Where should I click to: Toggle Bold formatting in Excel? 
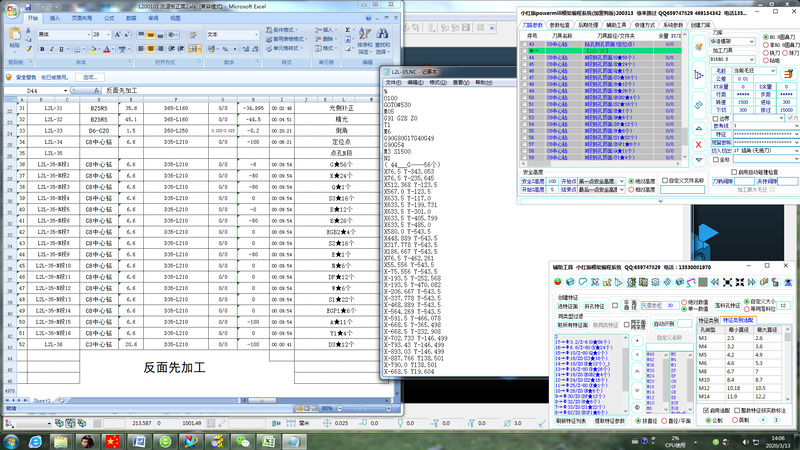click(42, 49)
